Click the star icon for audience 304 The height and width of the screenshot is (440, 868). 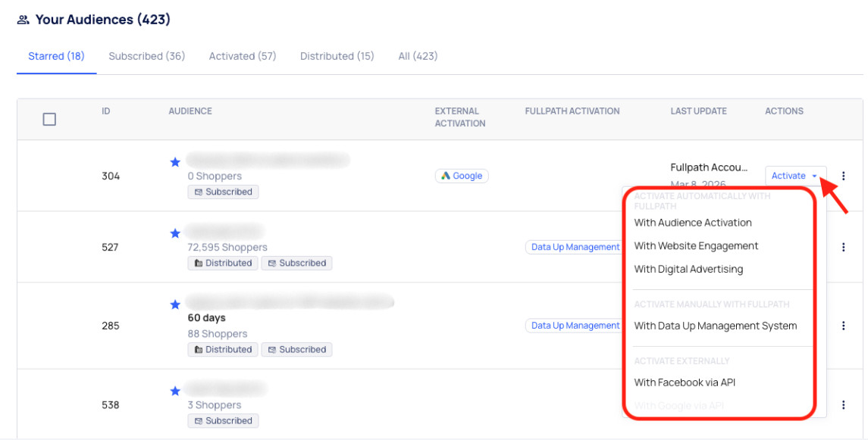pos(175,161)
